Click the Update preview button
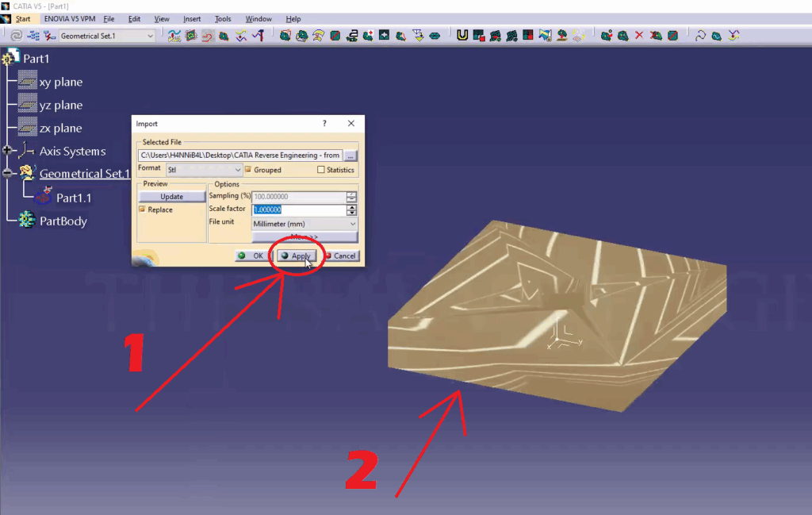The height and width of the screenshot is (515, 812). tap(171, 197)
